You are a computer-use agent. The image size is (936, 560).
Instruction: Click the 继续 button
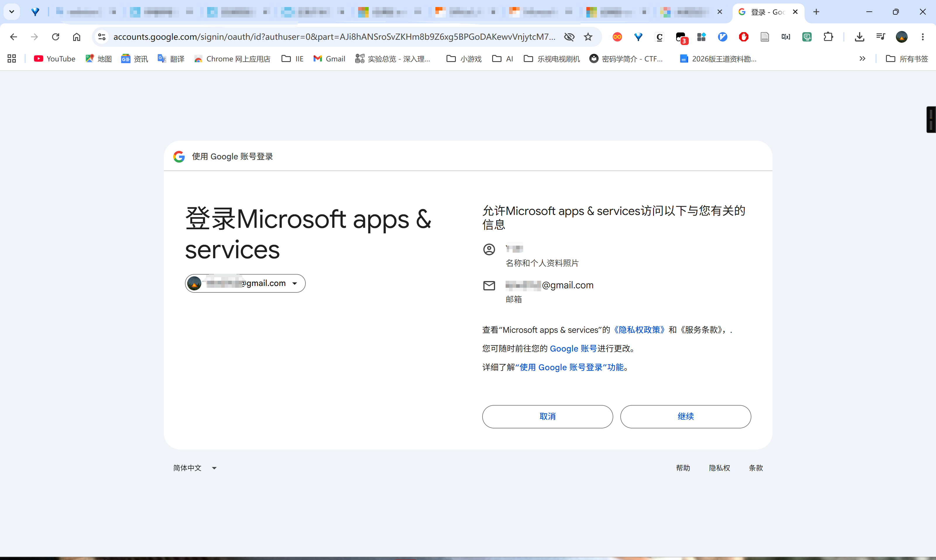click(685, 416)
